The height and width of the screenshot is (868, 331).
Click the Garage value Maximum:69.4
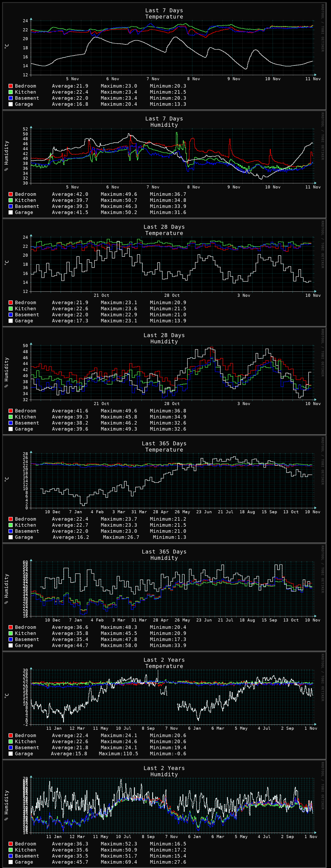[x=119, y=862]
